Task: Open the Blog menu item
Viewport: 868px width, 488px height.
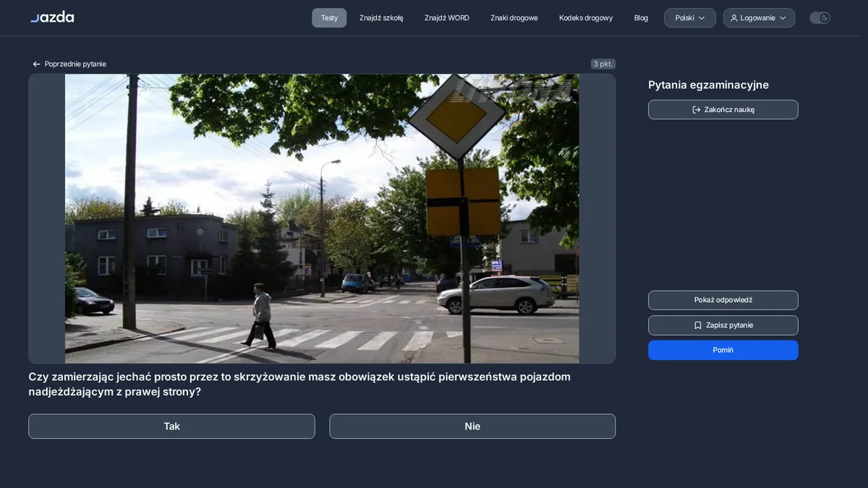Action: tap(641, 18)
